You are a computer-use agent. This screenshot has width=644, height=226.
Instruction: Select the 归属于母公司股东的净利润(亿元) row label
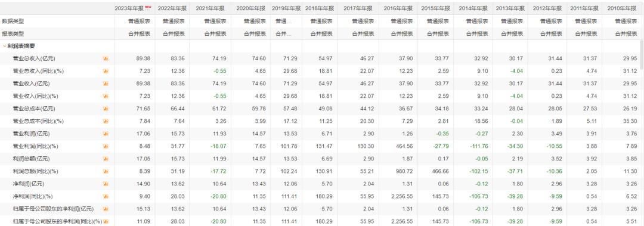(x=54, y=209)
